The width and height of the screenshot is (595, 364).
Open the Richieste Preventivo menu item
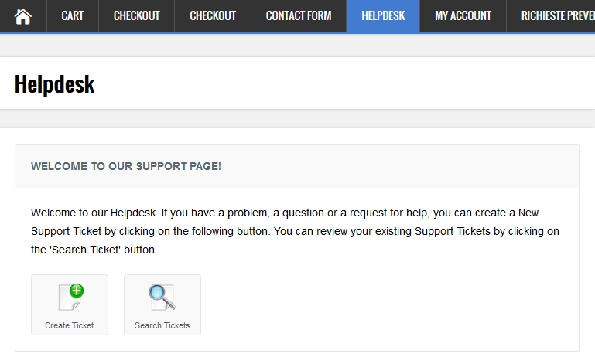pyautogui.click(x=551, y=16)
